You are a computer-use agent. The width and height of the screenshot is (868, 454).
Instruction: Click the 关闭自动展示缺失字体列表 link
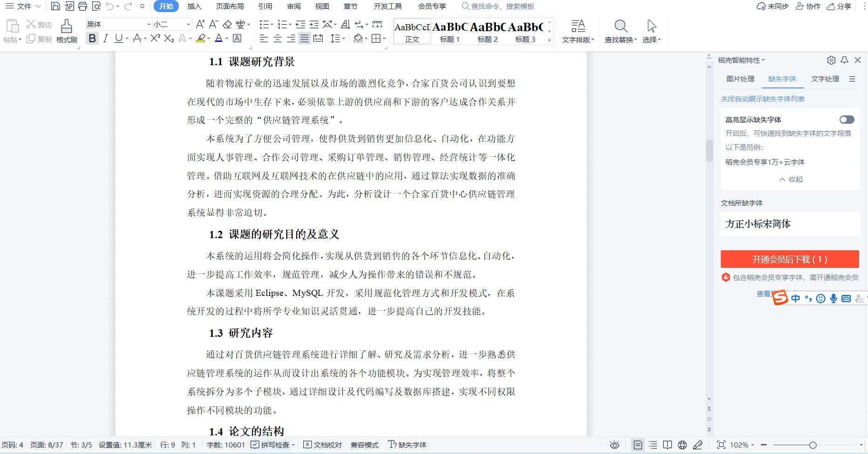point(762,99)
